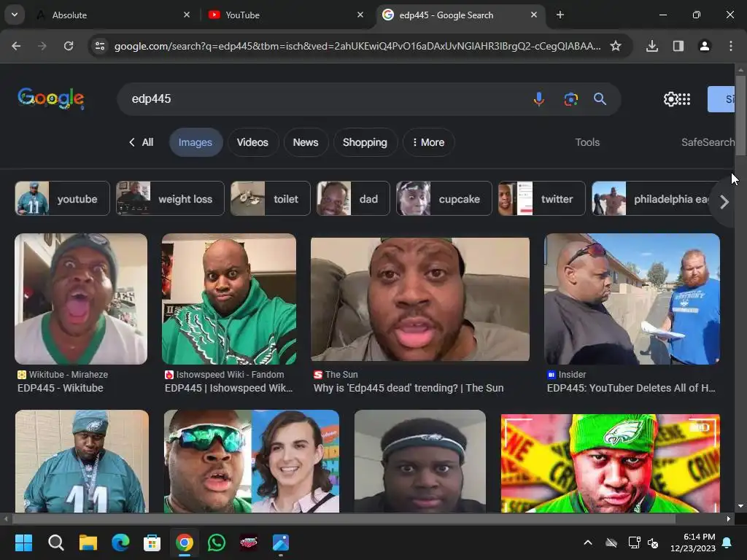Screen dimensions: 747x560
Task: Show hidden system tray icons
Action: point(588,542)
